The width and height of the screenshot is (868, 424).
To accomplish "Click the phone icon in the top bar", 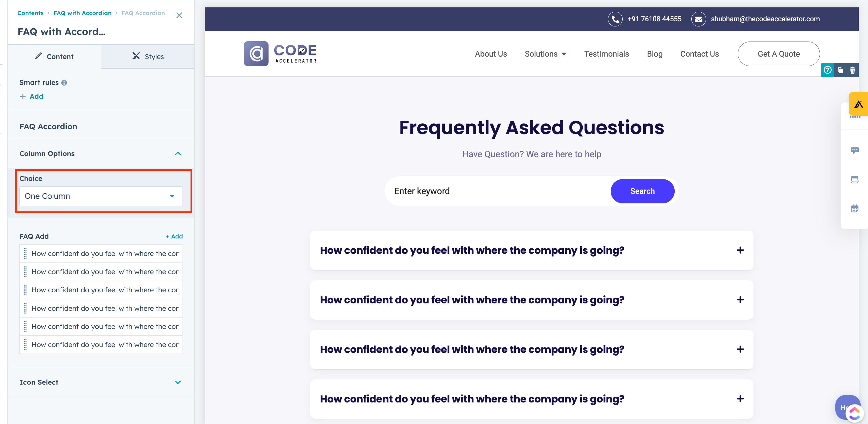I will coord(615,19).
